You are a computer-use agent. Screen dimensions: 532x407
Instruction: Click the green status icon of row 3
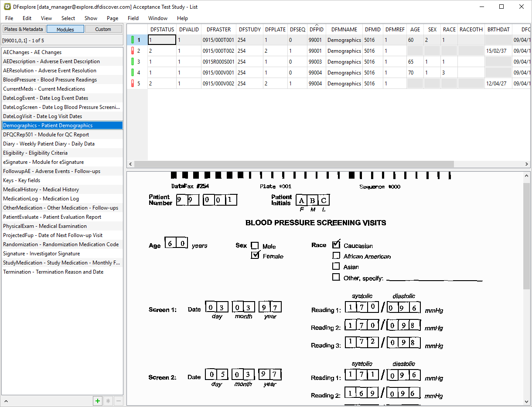[133, 62]
